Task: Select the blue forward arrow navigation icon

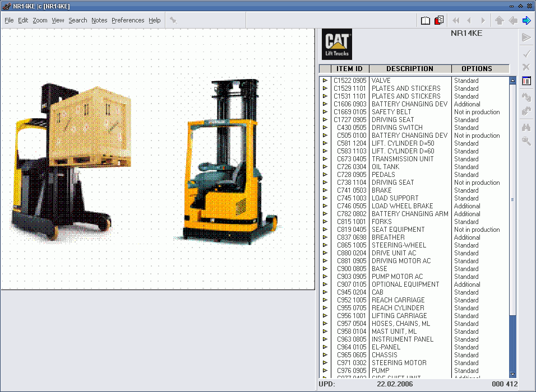Action: pyautogui.click(x=526, y=20)
